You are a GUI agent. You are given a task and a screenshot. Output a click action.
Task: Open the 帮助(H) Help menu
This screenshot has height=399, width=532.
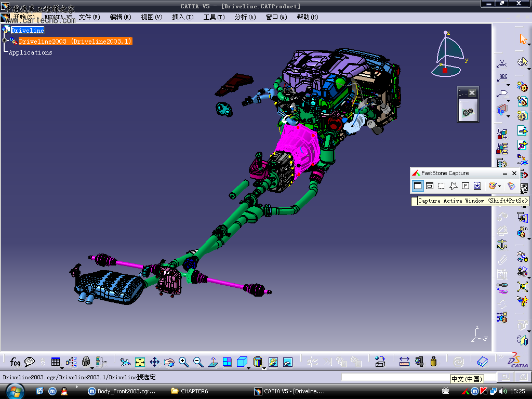tap(308, 17)
